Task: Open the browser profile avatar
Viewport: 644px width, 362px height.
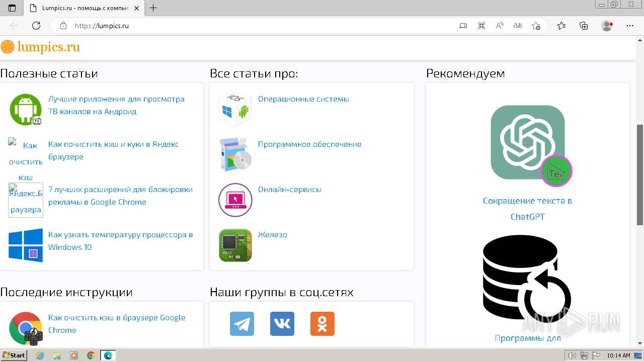Action: click(x=607, y=26)
